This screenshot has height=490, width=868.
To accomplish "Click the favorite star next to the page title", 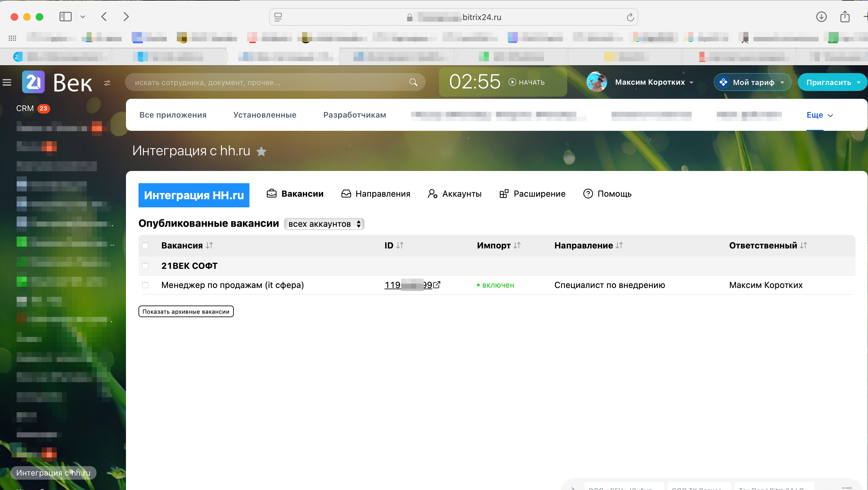I will (261, 152).
